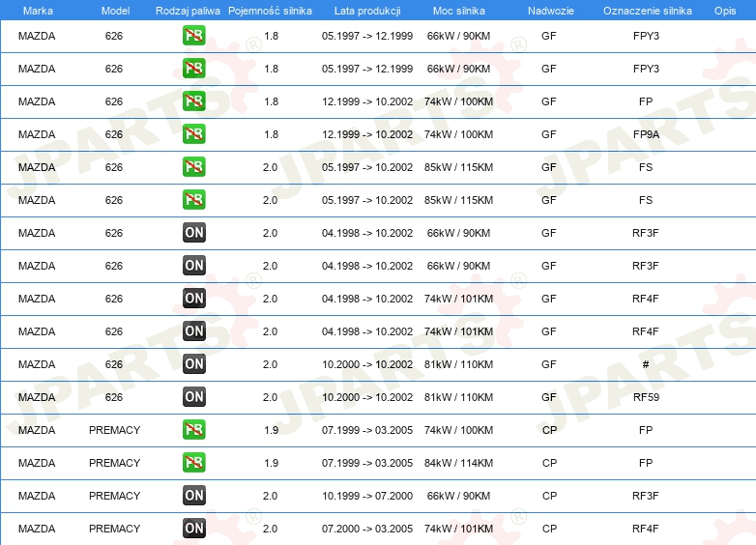Select 74kW / 101KM in the Premacy RF4F row

click(x=458, y=529)
